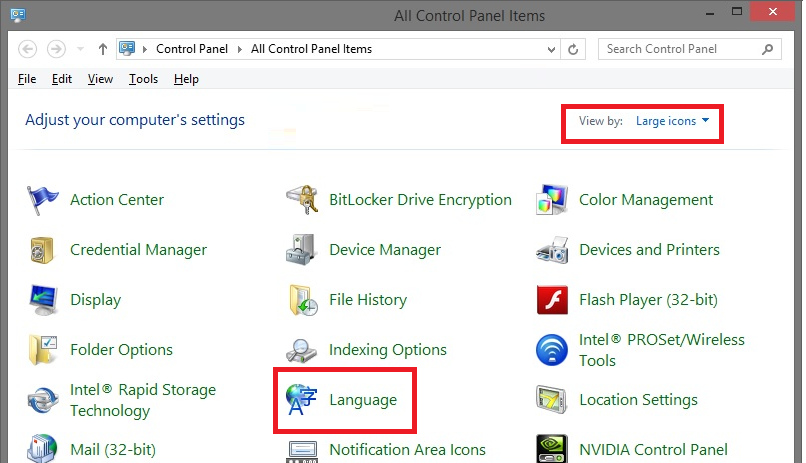Open the BitLocker Drive Encryption icon
The width and height of the screenshot is (806, 463).
tap(302, 200)
